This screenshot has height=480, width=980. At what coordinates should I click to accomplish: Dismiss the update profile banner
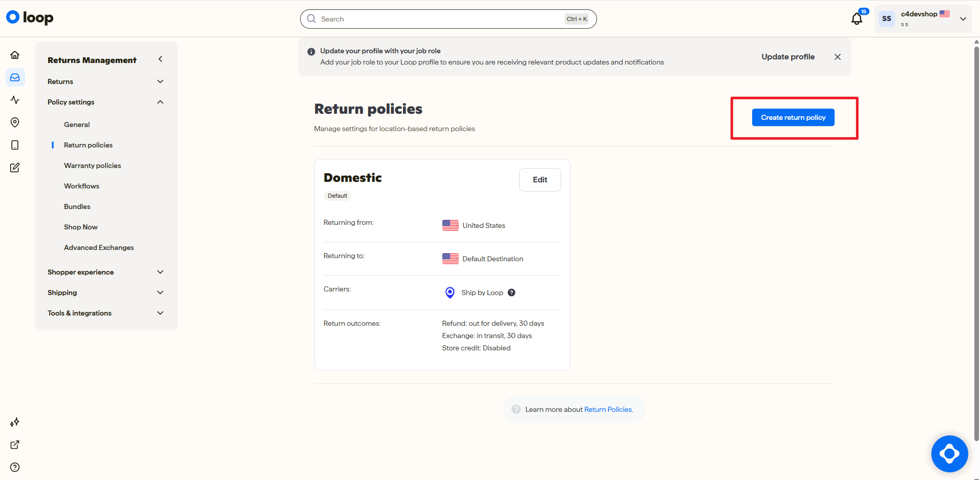[x=838, y=57]
